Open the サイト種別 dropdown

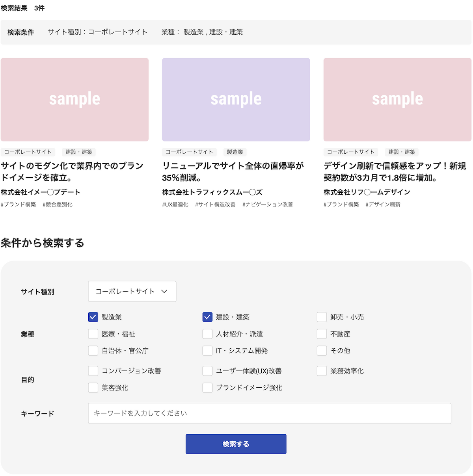[x=132, y=292]
